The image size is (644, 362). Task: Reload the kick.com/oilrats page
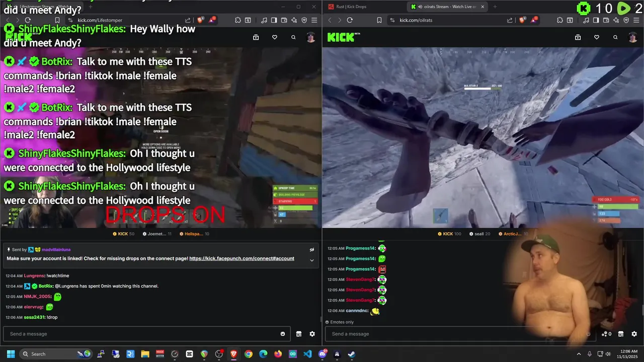[x=350, y=20]
